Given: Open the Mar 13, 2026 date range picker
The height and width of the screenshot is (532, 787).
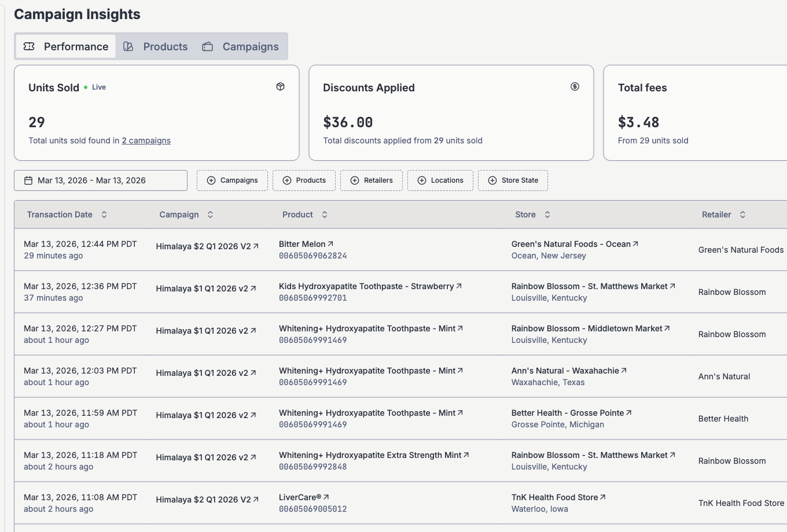Looking at the screenshot, I should coord(101,180).
